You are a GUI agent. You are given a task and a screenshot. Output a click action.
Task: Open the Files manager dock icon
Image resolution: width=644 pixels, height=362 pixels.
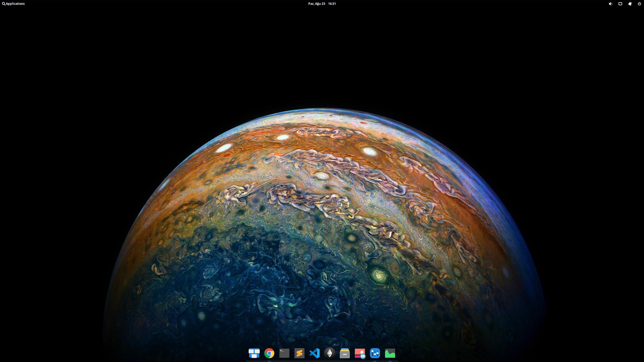pyautogui.click(x=345, y=353)
